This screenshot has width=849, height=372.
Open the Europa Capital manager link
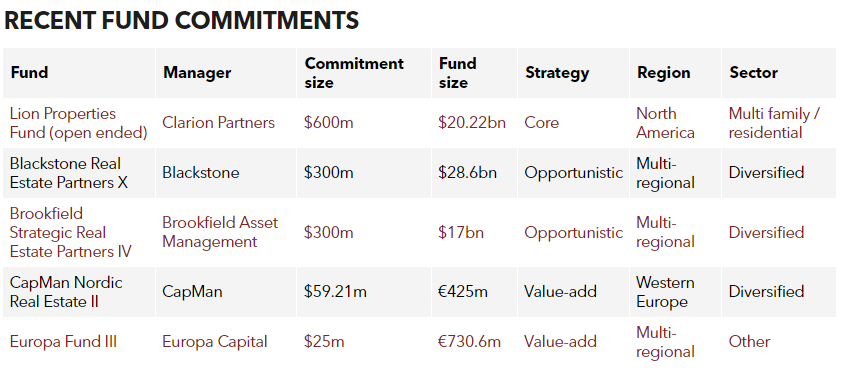214,342
